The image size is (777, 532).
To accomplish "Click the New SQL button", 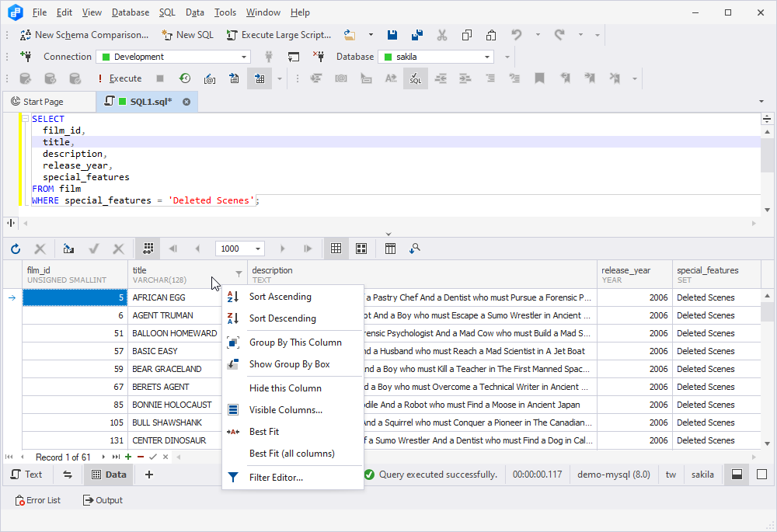I will (x=187, y=35).
